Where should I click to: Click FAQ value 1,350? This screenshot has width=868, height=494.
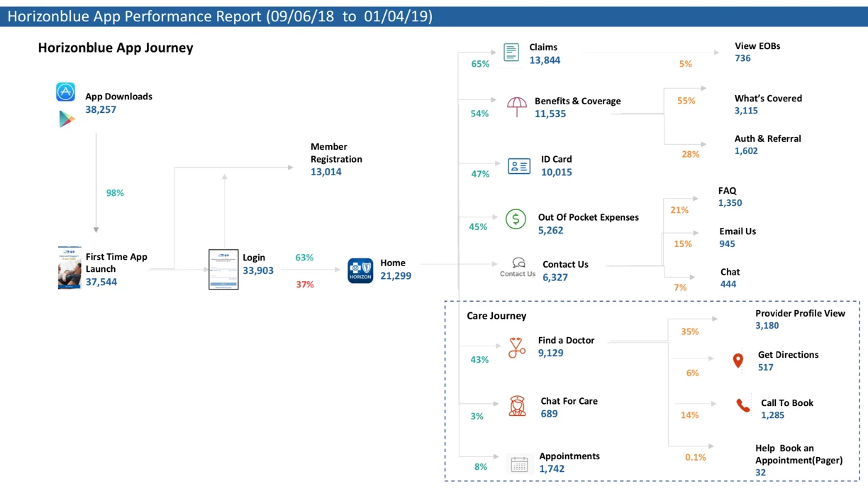pyautogui.click(x=730, y=203)
